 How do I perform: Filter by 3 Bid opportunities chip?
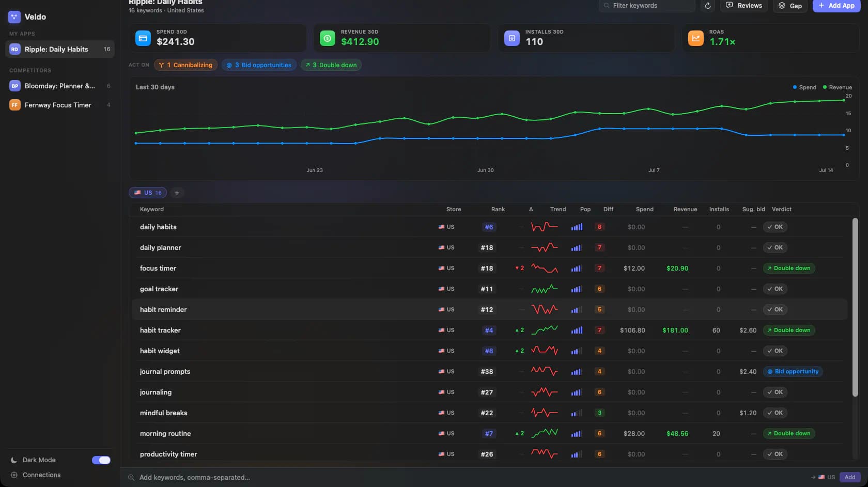click(259, 65)
